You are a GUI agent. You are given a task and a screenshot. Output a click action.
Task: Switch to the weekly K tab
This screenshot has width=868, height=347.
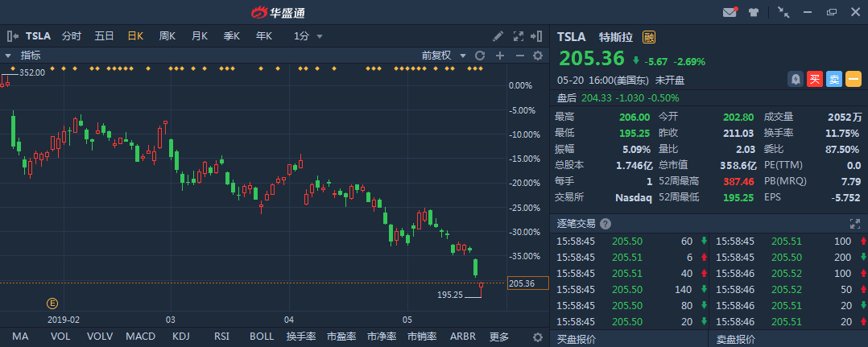(167, 36)
